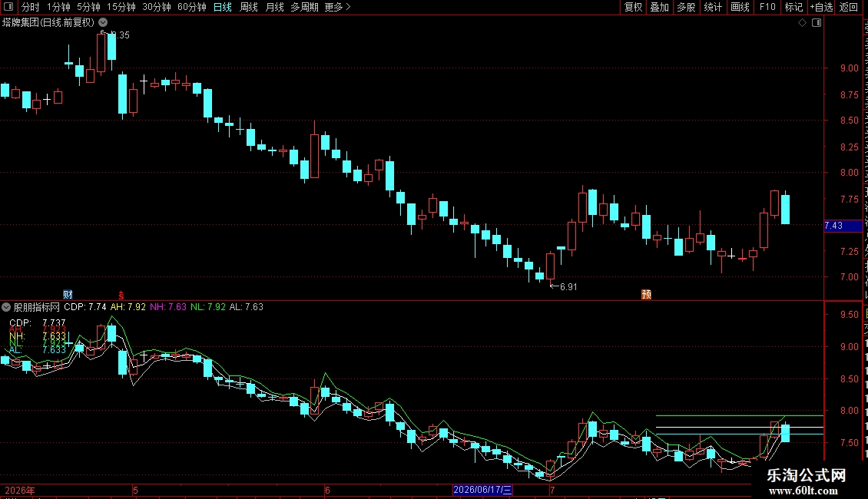Expand the 更多 periods menu
Viewport: 868px width, 499px height.
tap(338, 7)
